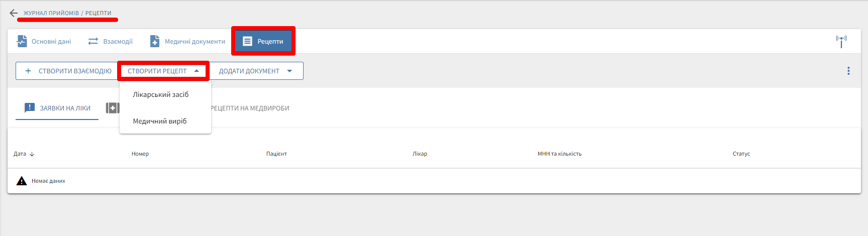Click the Основні дані document icon
The width and height of the screenshot is (868, 236).
[22, 41]
